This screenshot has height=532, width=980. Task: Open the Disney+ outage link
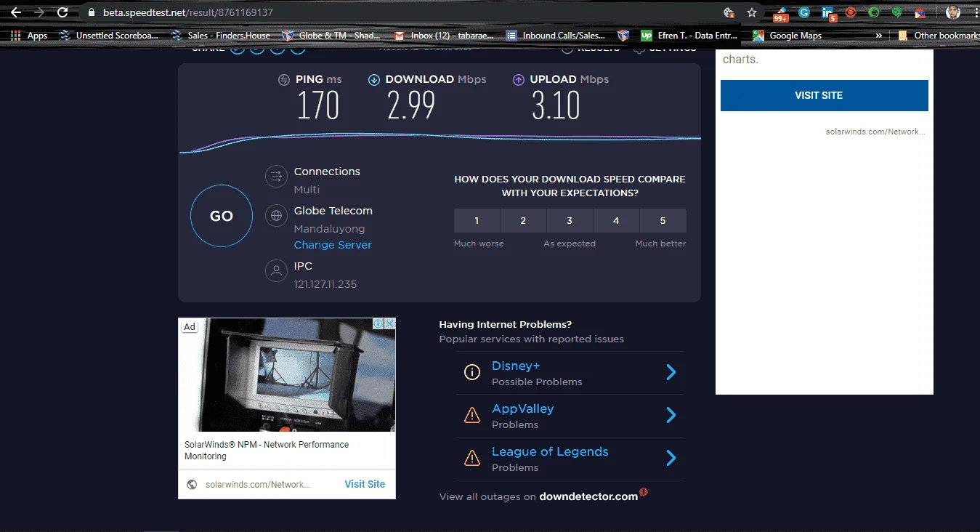point(516,366)
